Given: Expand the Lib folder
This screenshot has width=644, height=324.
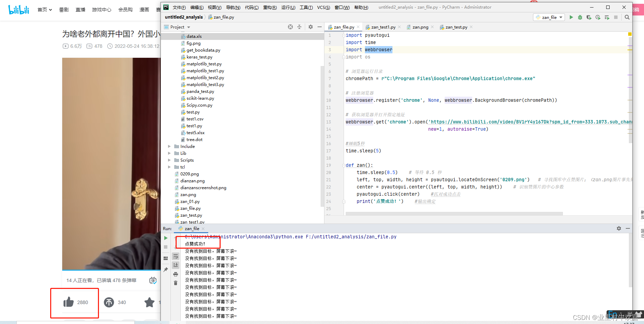Looking at the screenshot, I should [x=169, y=153].
